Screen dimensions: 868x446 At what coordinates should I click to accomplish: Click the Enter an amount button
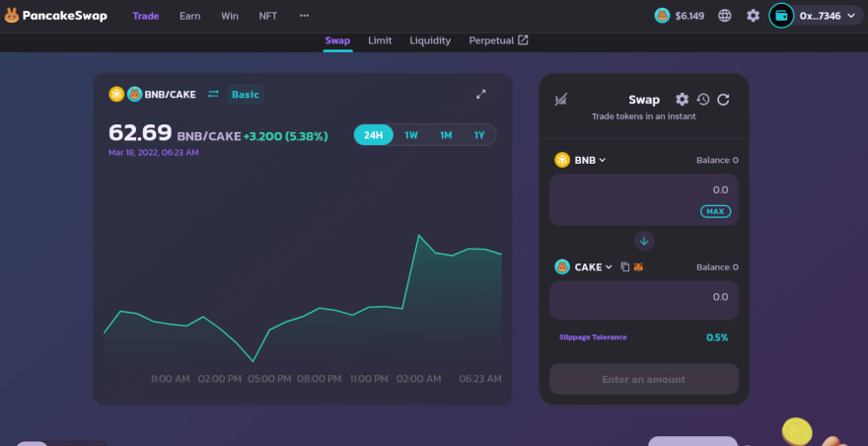tap(644, 379)
